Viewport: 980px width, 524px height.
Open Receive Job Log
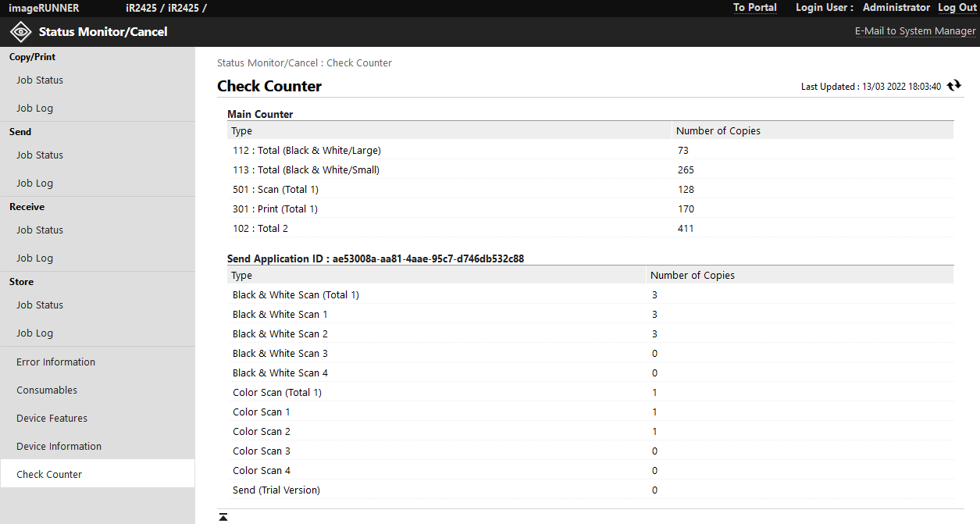35,258
